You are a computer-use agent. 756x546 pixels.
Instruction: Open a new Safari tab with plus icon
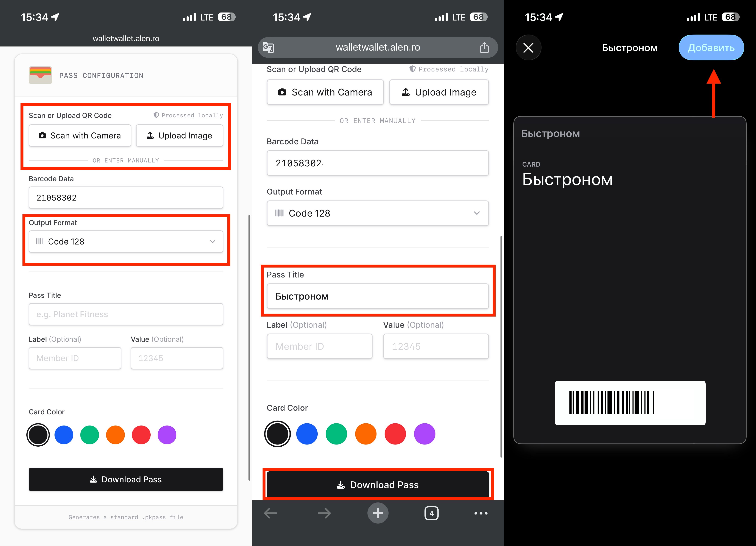click(378, 513)
